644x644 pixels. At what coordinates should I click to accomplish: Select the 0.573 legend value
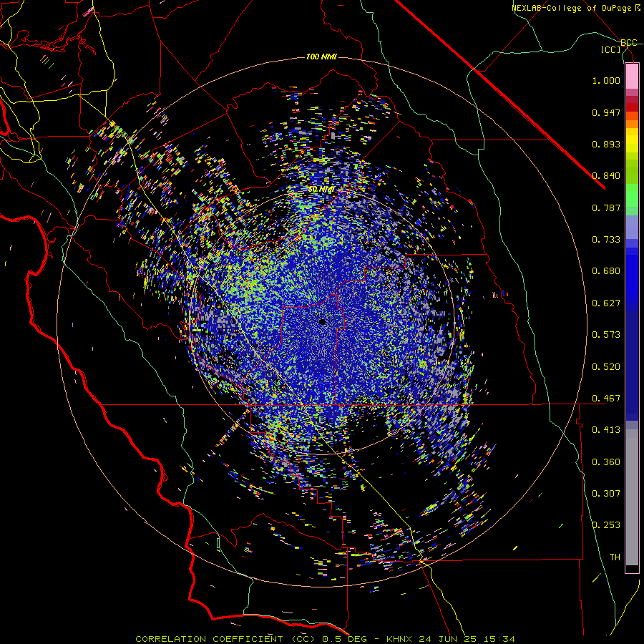[x=606, y=335]
